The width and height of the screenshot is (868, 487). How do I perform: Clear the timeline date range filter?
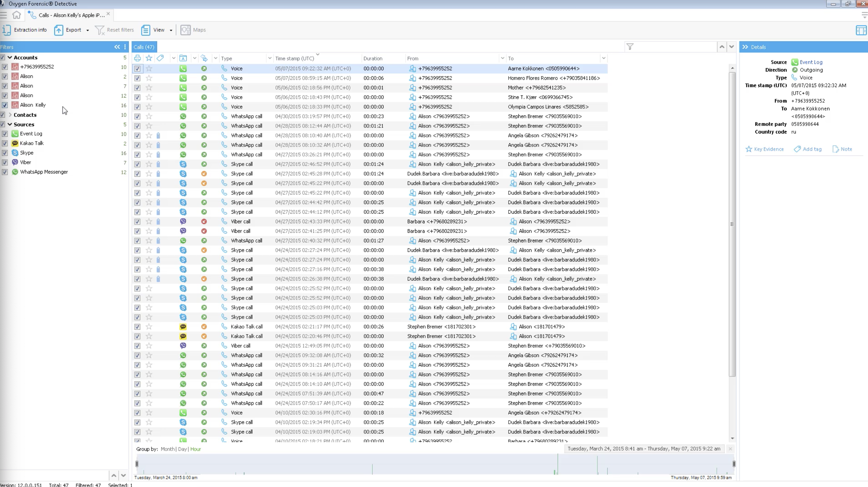pos(730,449)
